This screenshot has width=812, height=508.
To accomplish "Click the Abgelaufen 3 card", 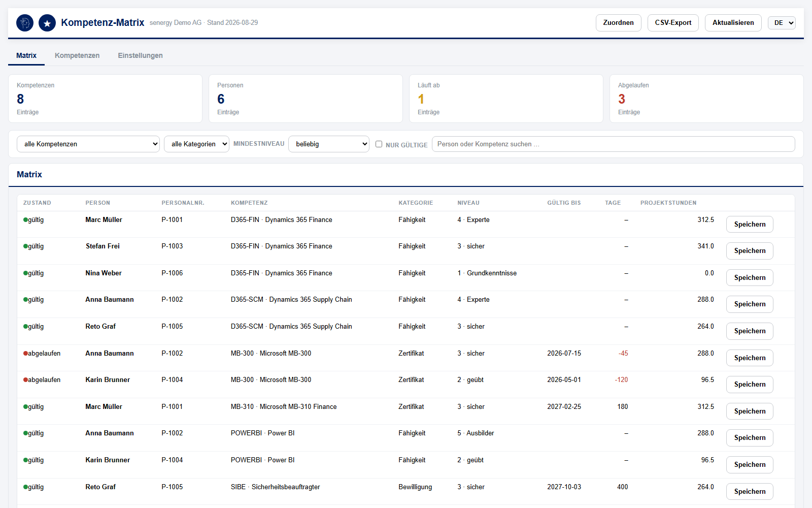I will tap(706, 99).
